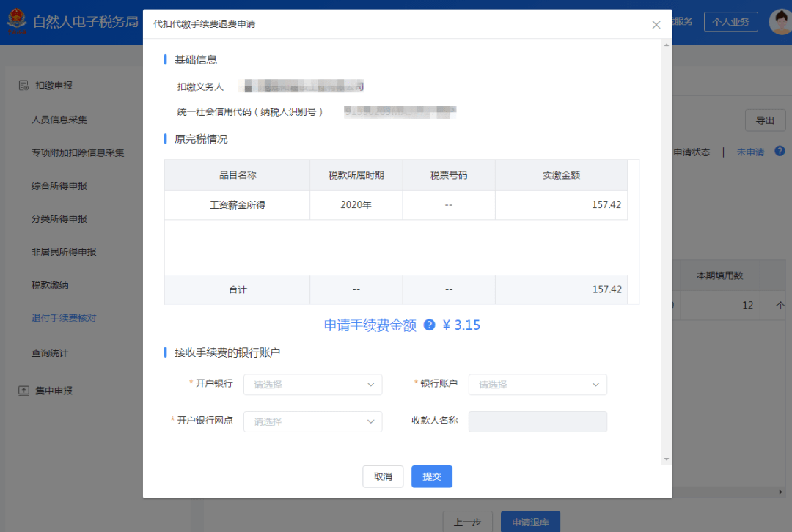Open the 开户银行网点 selector
This screenshot has height=532, width=792.
pos(312,421)
